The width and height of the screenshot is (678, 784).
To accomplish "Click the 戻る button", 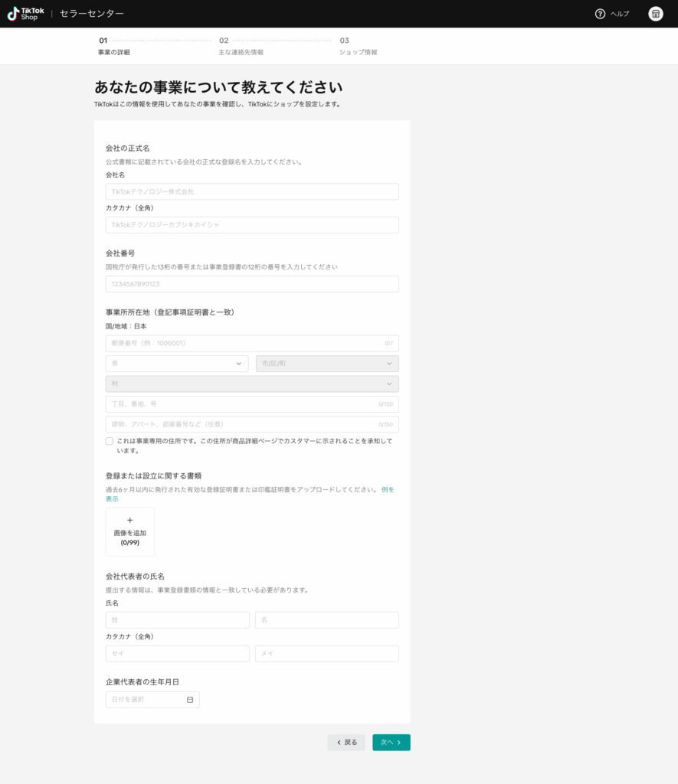I will pyautogui.click(x=346, y=742).
